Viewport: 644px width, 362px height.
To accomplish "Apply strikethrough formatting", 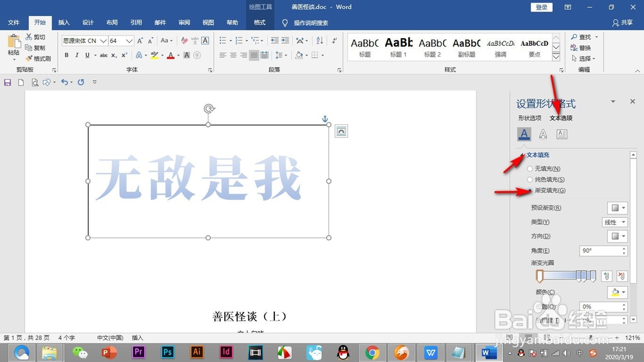I will pos(104,55).
